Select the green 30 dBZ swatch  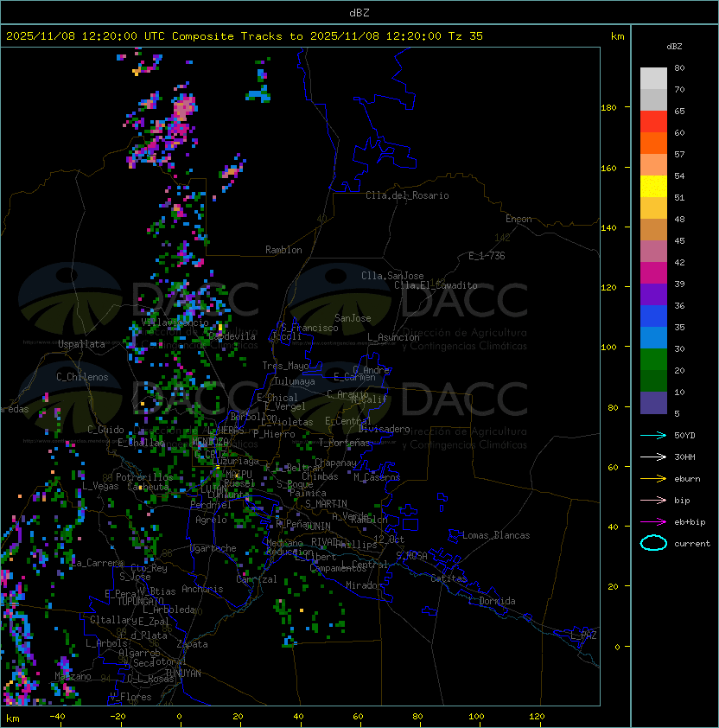[x=653, y=360]
